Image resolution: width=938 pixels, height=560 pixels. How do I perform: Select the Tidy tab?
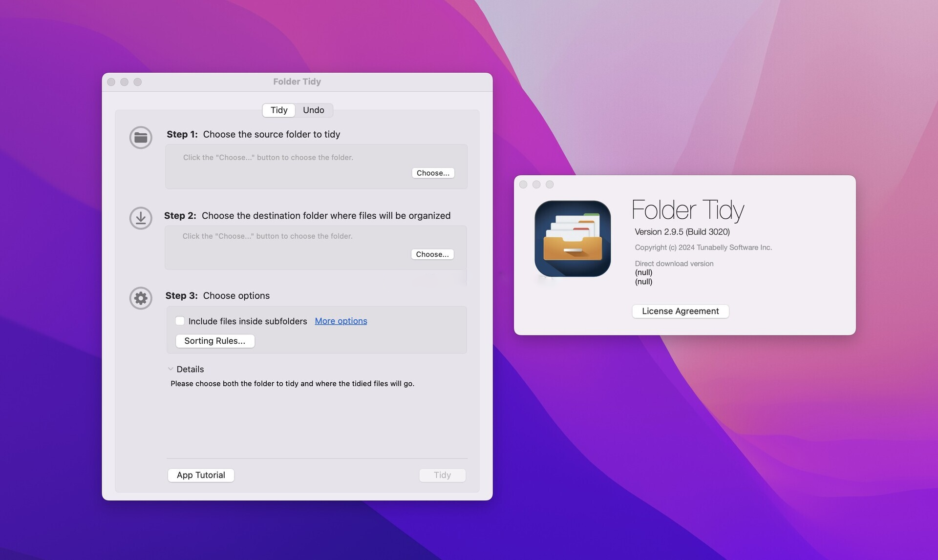tap(279, 110)
